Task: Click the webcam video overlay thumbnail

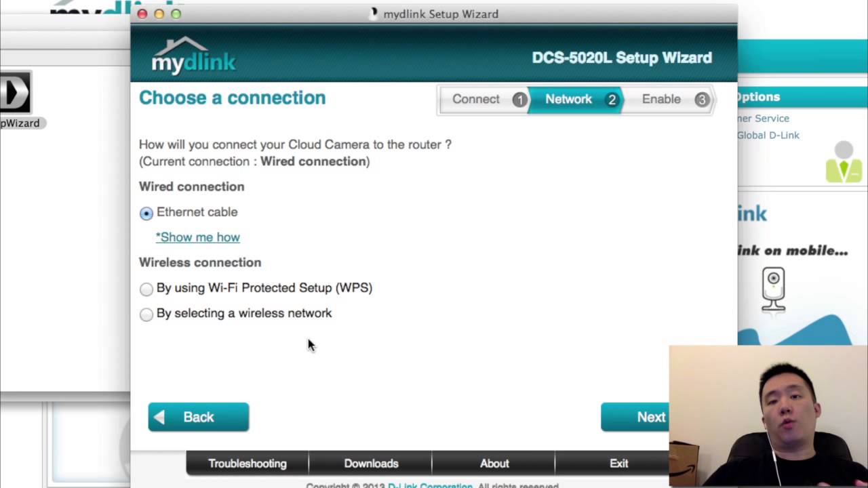Action: [x=768, y=416]
